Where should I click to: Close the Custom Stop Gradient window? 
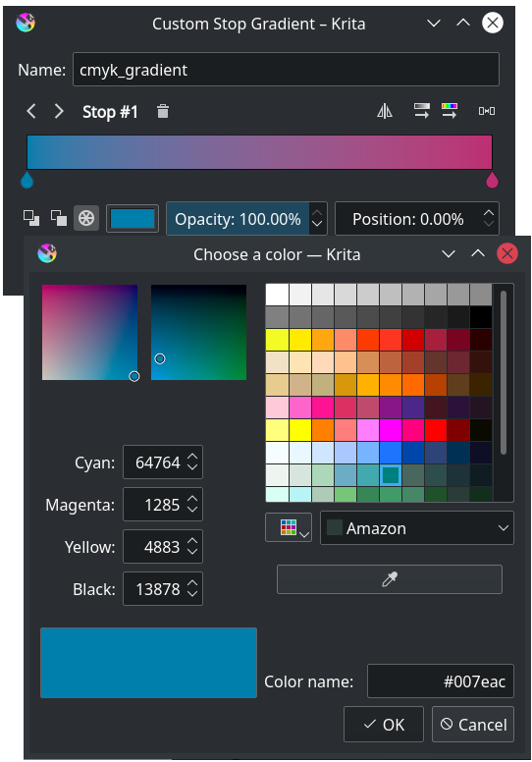493,23
